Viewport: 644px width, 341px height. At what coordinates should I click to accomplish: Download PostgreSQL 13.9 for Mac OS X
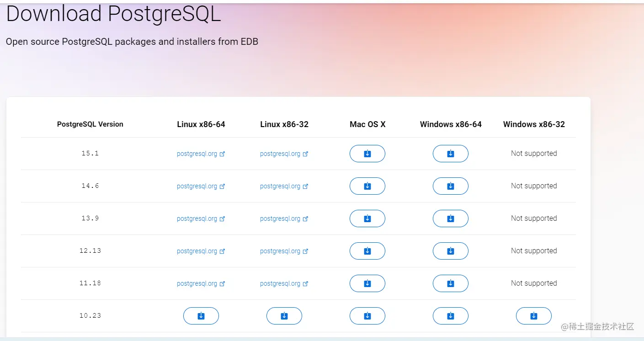click(x=367, y=218)
